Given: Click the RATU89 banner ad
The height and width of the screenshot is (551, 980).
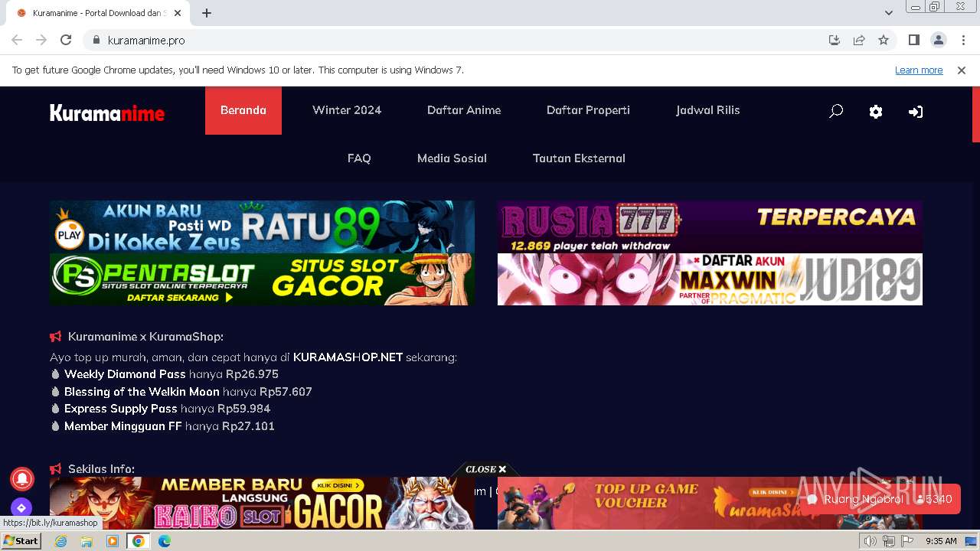Looking at the screenshot, I should pos(262,227).
